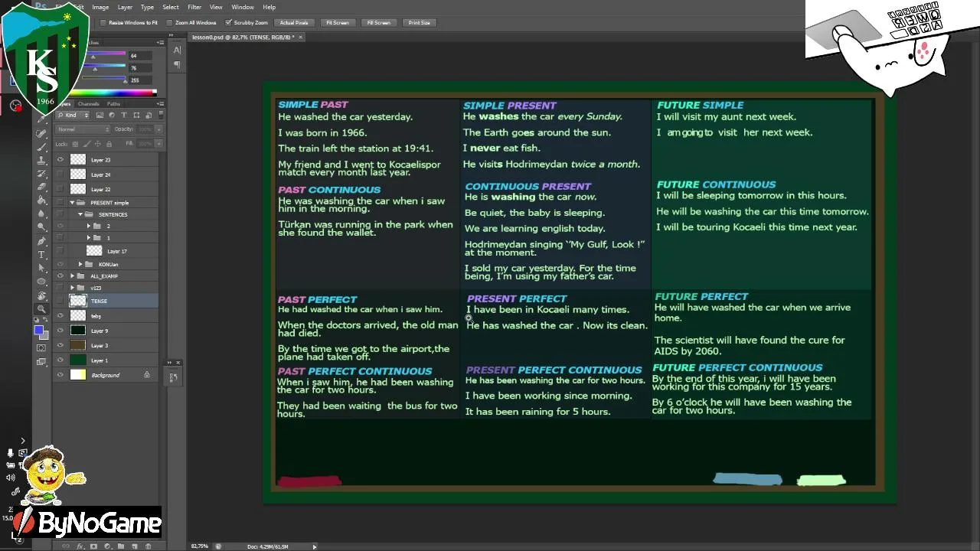Screen dimensions: 980x551
Task: Click the Delete layer trash icon
Action: (x=149, y=546)
